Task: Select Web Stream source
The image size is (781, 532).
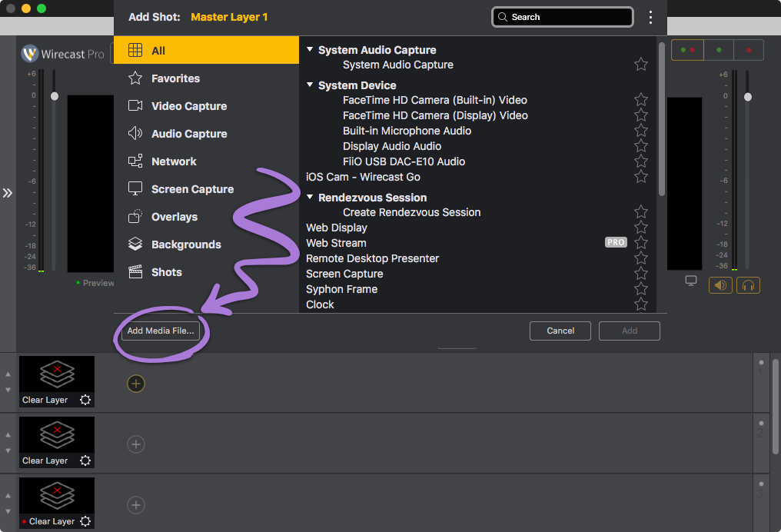Action: 336,243
